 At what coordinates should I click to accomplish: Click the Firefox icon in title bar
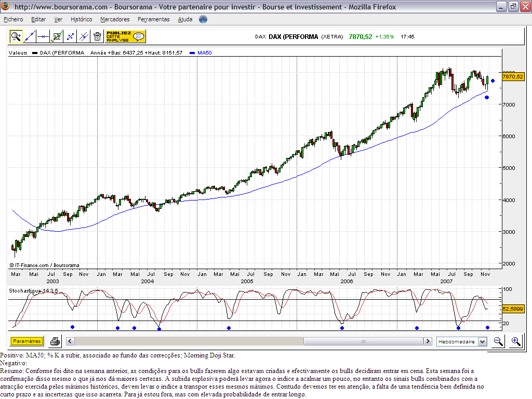[x=5, y=6]
